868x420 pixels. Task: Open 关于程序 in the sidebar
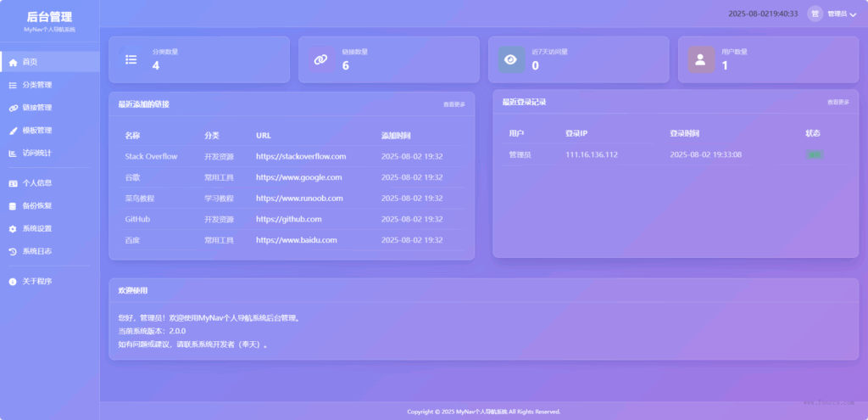pyautogui.click(x=36, y=282)
